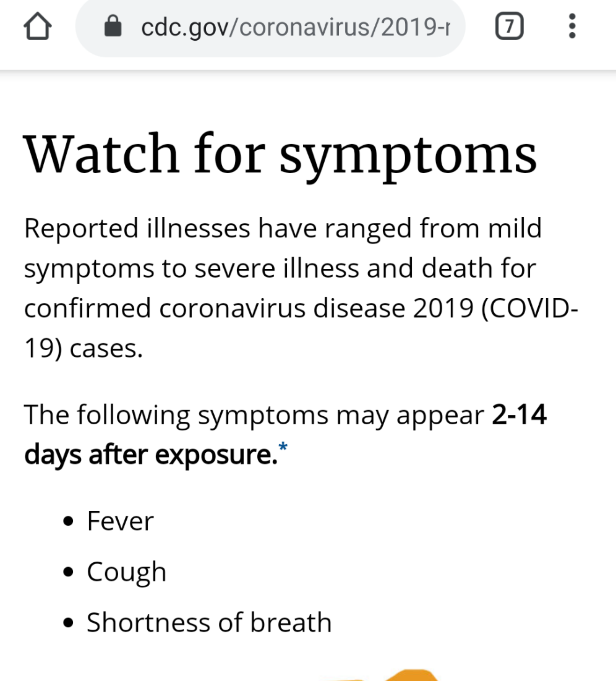The width and height of the screenshot is (616, 681).
Task: Click the bullet before Shortness of breath
Action: coord(68,622)
